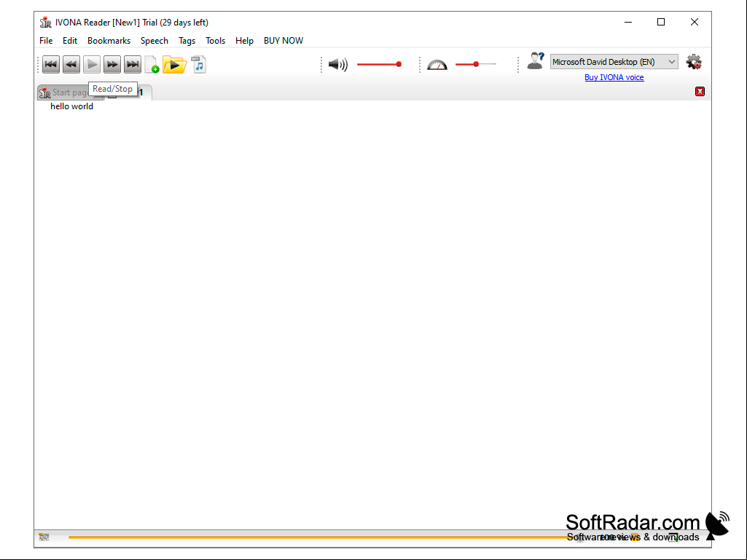Create a new document with the green plus icon
The width and height of the screenshot is (747, 560).
pyautogui.click(x=152, y=64)
